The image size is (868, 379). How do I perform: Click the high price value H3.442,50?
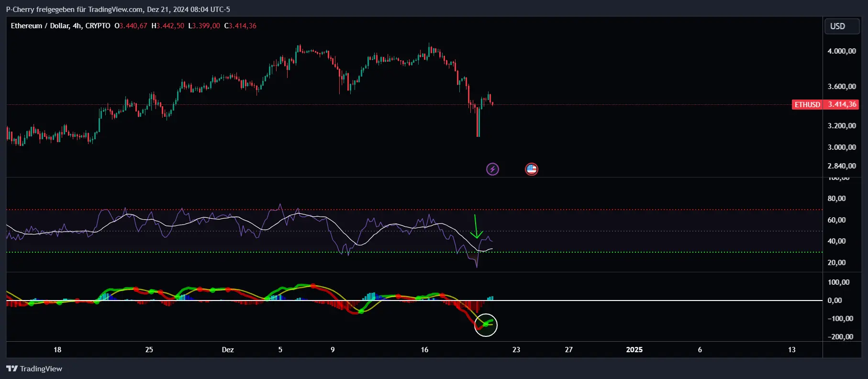coord(167,26)
